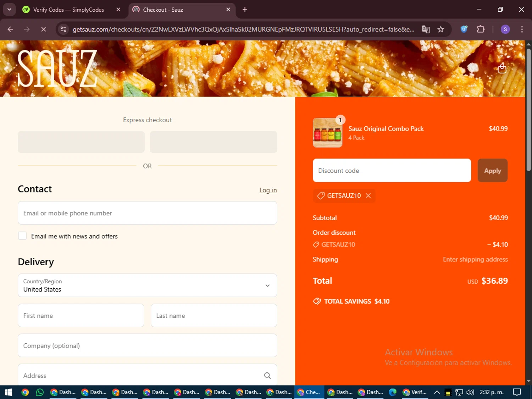
Task: Open a new browser tab
Action: (245, 10)
